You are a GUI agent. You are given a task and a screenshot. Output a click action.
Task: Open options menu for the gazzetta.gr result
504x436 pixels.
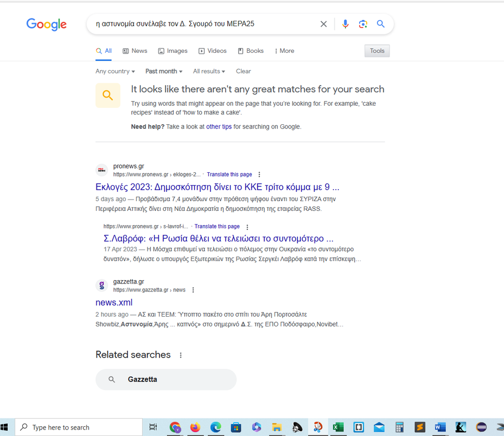(x=193, y=290)
